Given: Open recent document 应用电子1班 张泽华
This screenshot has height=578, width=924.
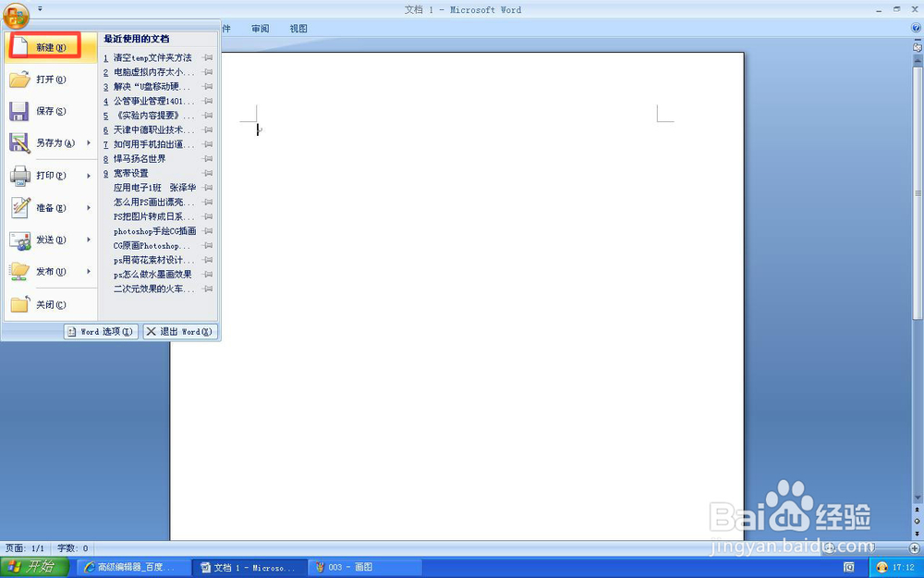Looking at the screenshot, I should 152,188.
